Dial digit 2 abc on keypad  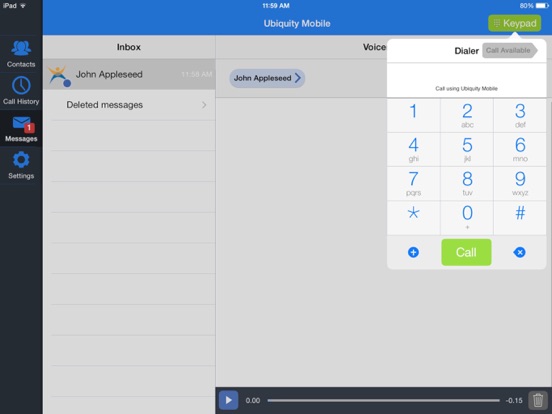[x=467, y=115]
